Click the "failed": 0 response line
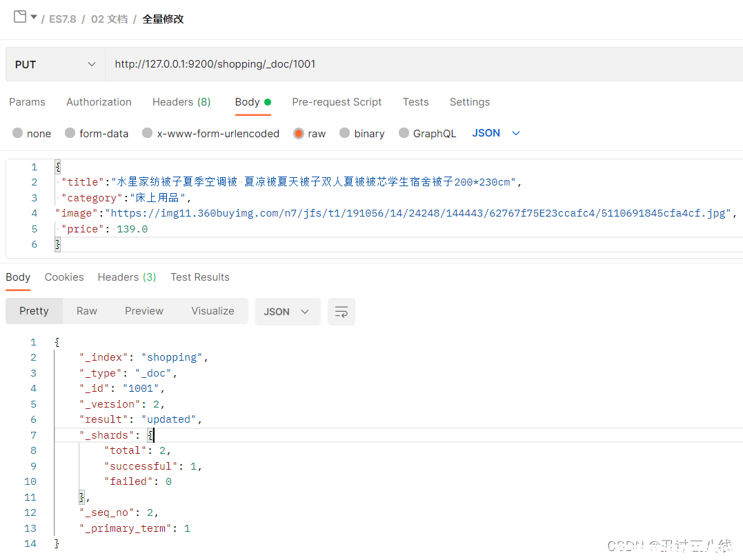 [137, 481]
